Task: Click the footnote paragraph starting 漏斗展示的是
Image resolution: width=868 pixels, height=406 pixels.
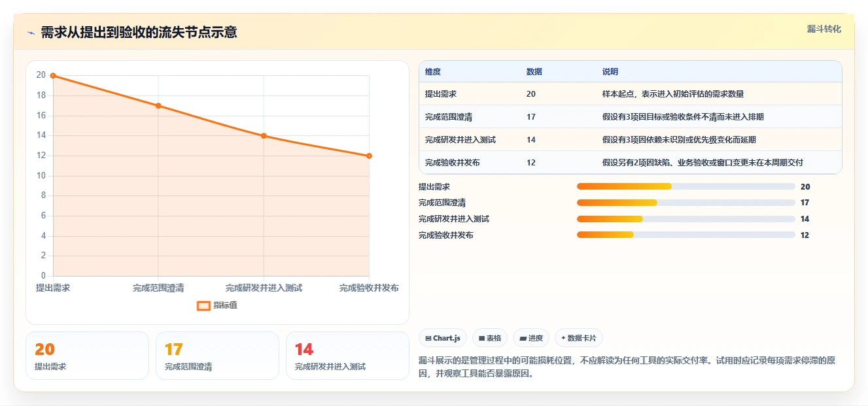Action: point(626,367)
